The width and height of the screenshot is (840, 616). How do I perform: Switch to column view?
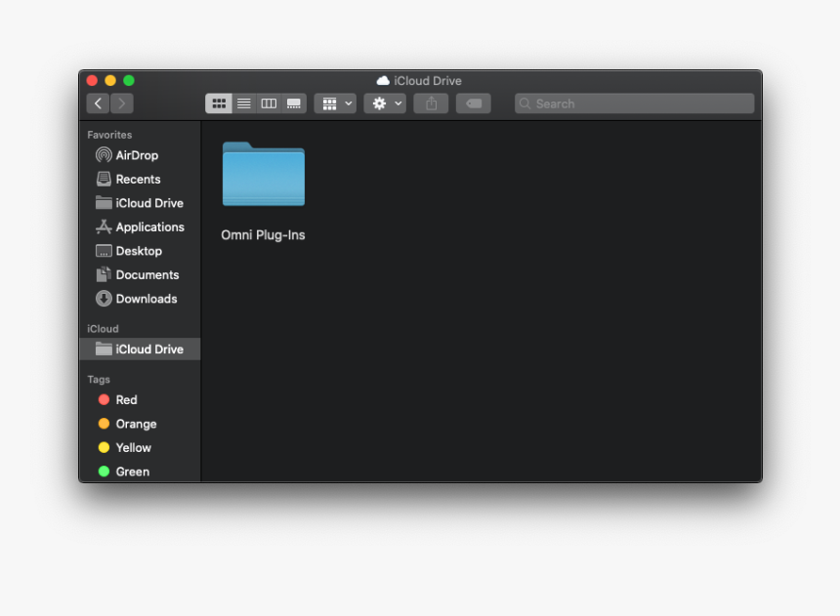[269, 103]
